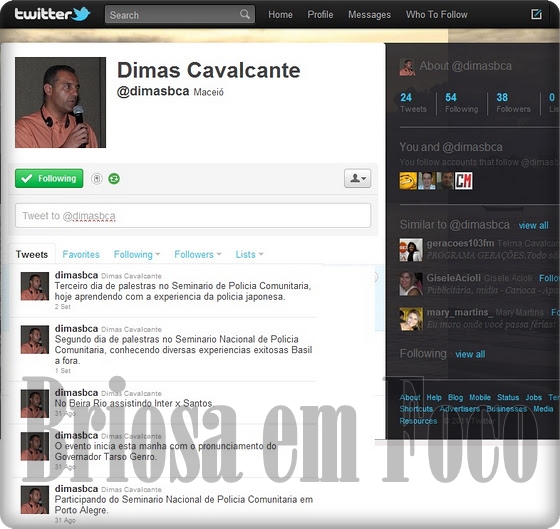Open the 24 Tweets count

pos(413,103)
